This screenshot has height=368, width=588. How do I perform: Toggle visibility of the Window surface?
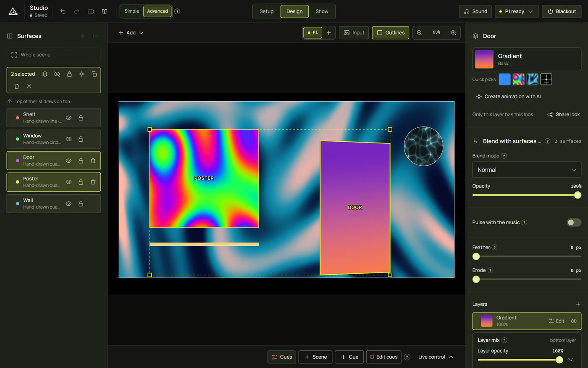68,139
